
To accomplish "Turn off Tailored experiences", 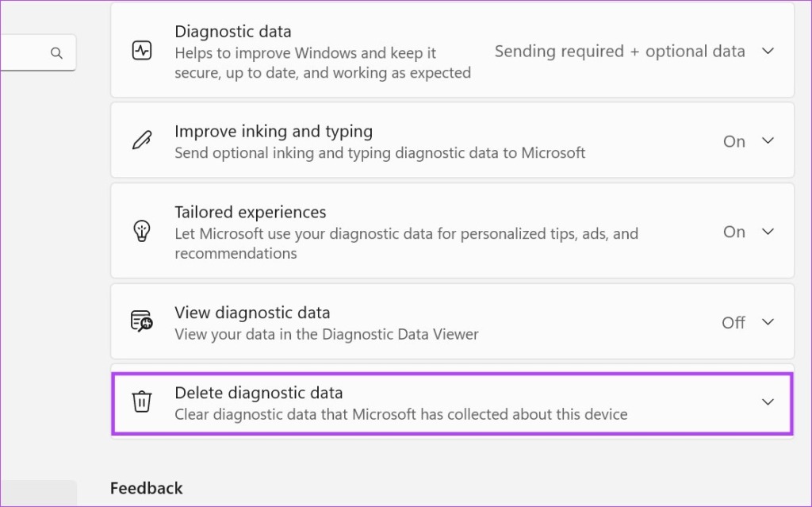I will (733, 231).
